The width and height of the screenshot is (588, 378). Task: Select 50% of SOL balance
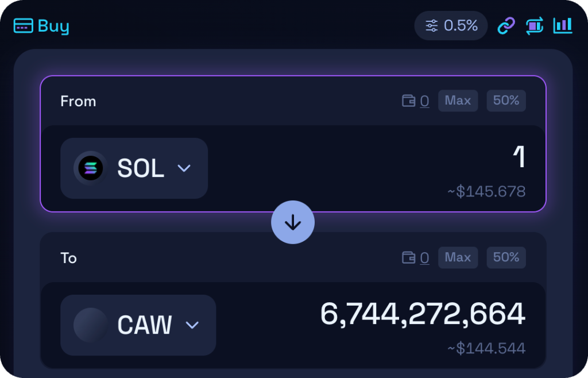tap(506, 101)
